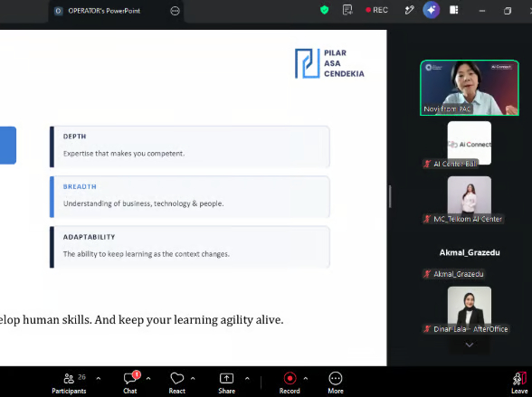Open the Participants panel
This screenshot has width=532, height=397.
pos(69,383)
